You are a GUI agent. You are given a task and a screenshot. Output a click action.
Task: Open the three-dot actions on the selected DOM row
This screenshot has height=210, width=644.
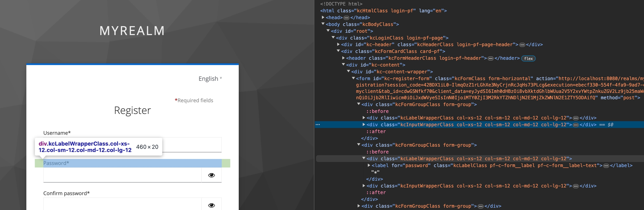(318, 125)
